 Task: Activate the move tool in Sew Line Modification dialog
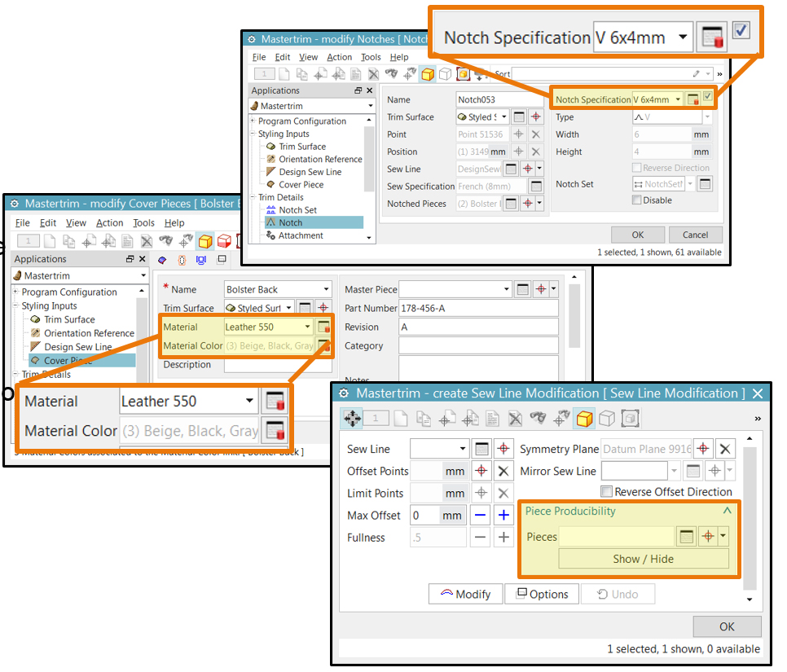point(350,418)
